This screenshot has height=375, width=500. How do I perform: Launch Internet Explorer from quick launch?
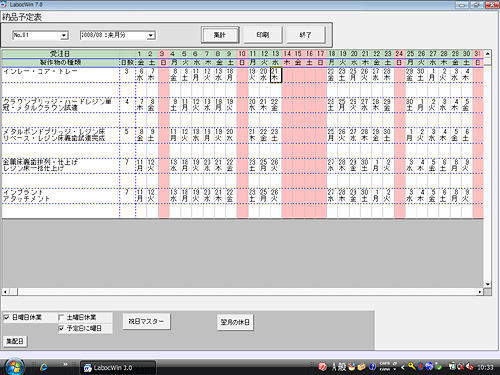pyautogui.click(x=43, y=367)
